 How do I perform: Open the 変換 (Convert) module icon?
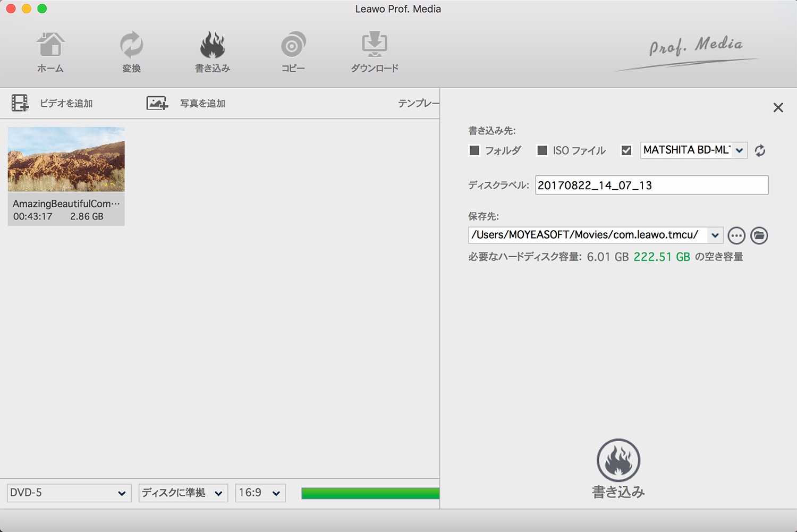[x=131, y=45]
